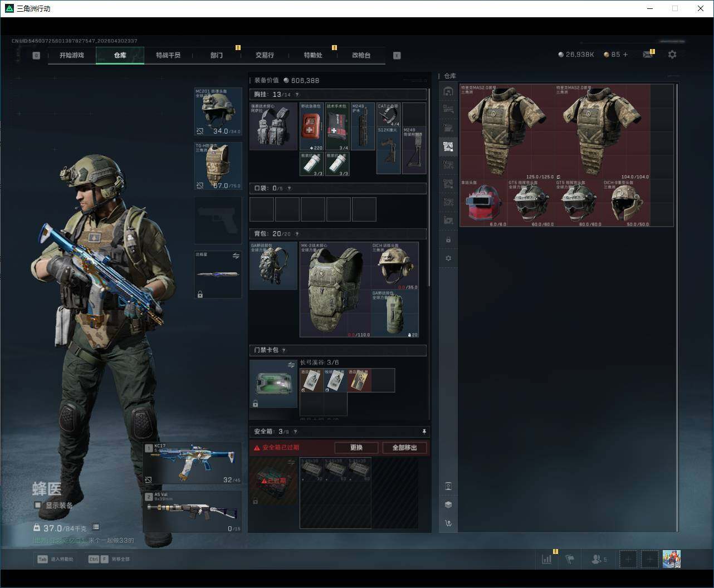Select the CAT tourniquet item
714x588 pixels.
coord(389,115)
